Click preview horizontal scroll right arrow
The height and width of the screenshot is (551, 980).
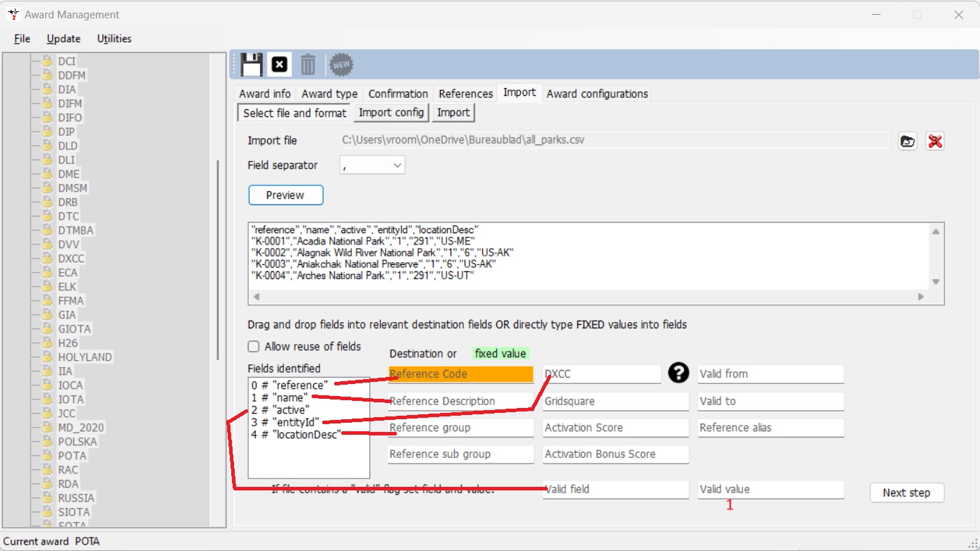(921, 297)
